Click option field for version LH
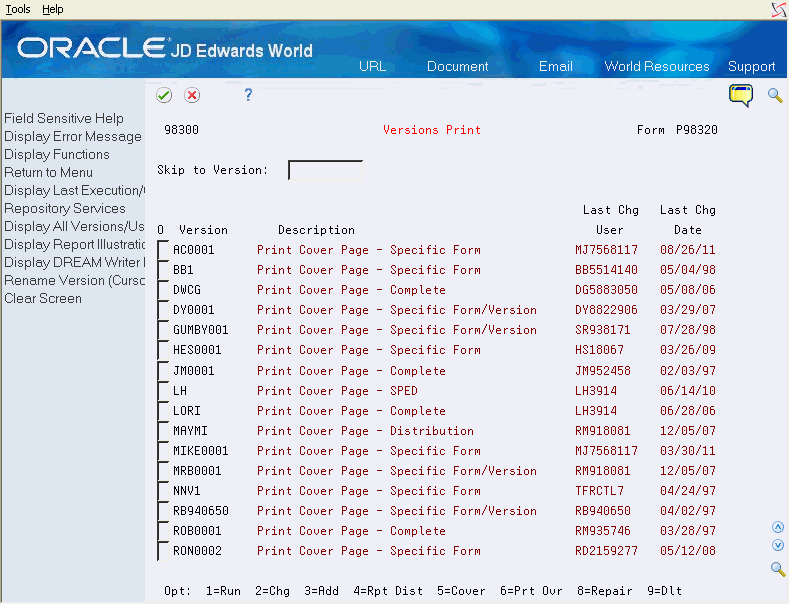 tap(163, 391)
